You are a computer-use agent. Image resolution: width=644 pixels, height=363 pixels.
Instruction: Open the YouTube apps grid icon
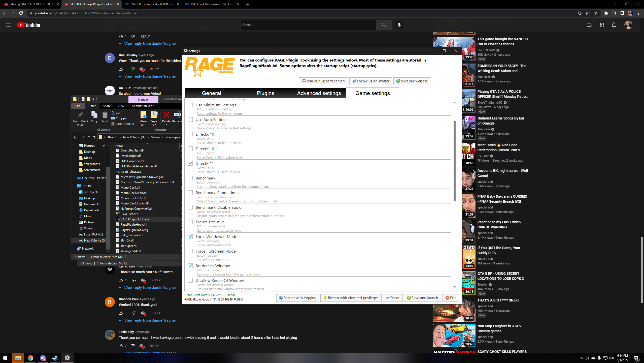(601, 25)
